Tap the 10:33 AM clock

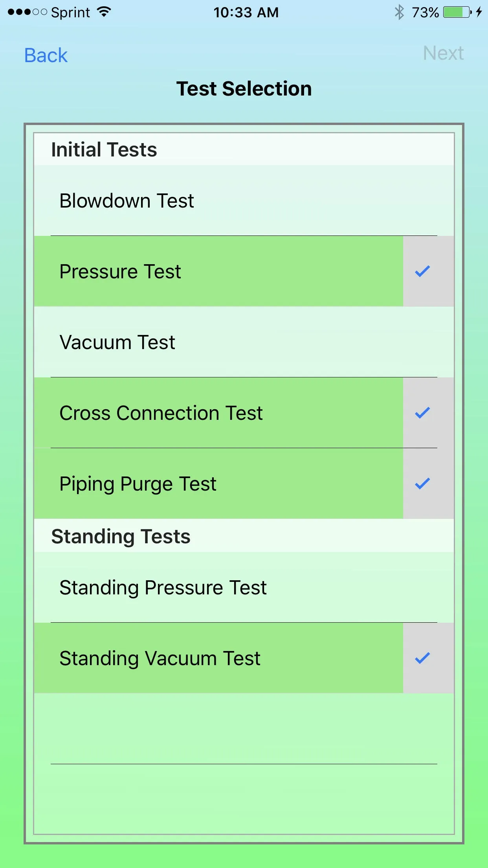point(246,12)
